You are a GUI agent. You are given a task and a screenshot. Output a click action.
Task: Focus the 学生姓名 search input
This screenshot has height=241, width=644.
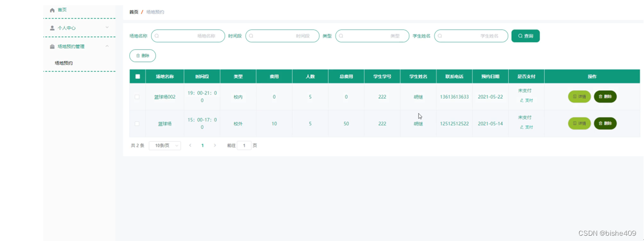[x=471, y=36]
